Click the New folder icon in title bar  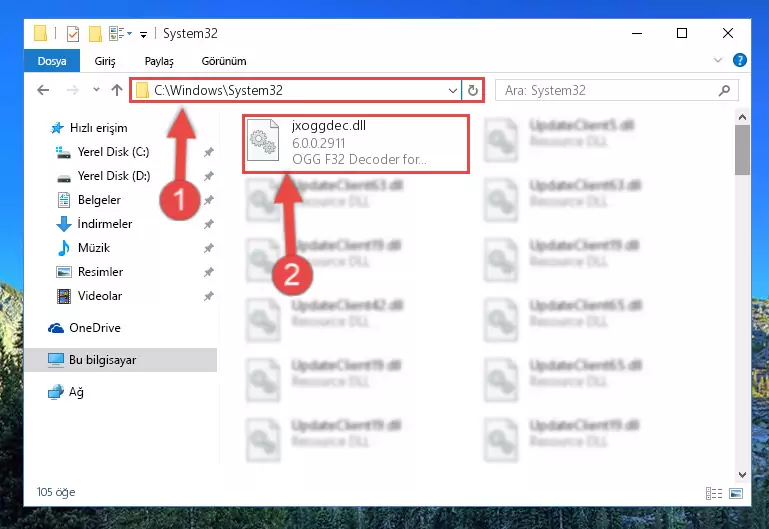(x=95, y=33)
